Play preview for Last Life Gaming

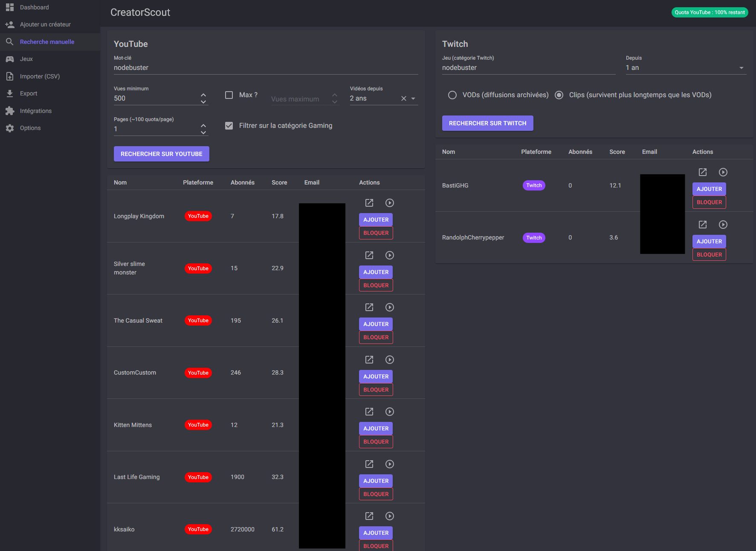click(x=390, y=464)
